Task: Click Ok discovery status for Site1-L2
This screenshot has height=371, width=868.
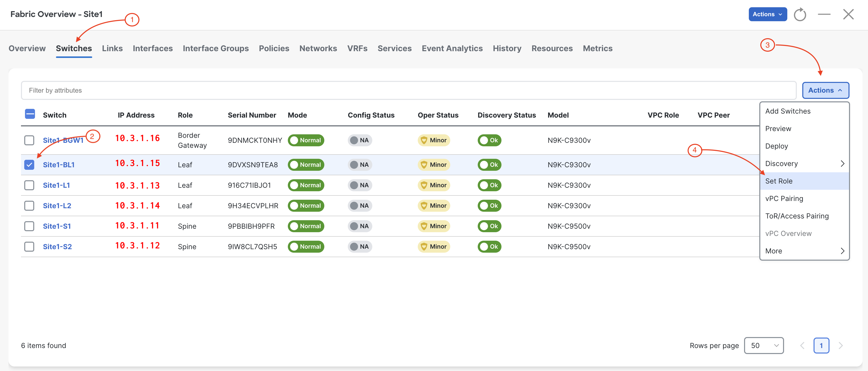Action: click(x=489, y=206)
